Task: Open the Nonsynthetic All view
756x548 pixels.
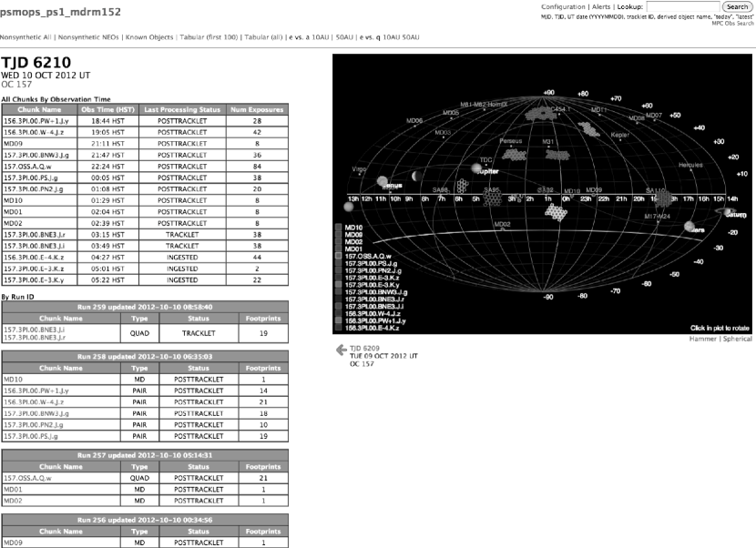Action: 26,37
